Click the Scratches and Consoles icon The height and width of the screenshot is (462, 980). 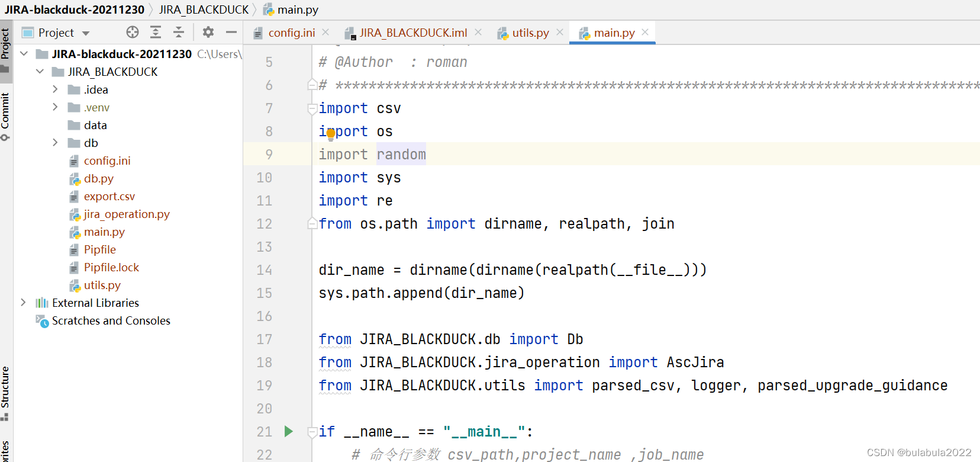42,321
